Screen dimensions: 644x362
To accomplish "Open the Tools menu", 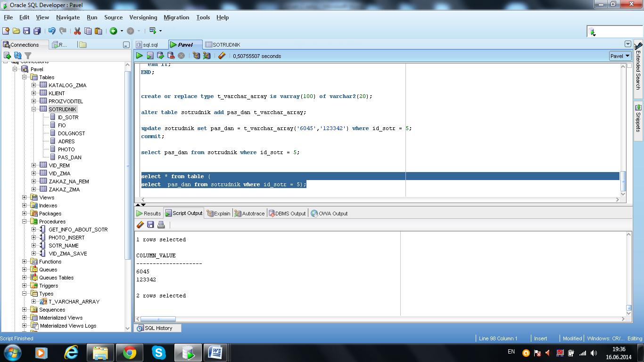I will click(203, 17).
